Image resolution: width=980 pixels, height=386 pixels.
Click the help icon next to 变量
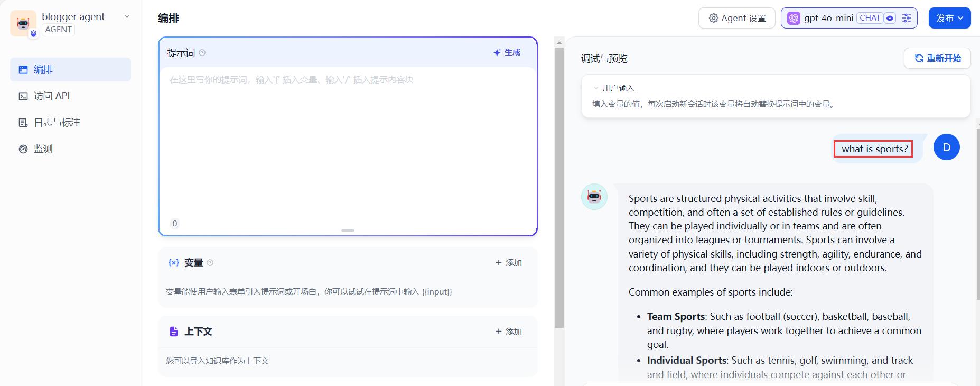click(x=210, y=263)
